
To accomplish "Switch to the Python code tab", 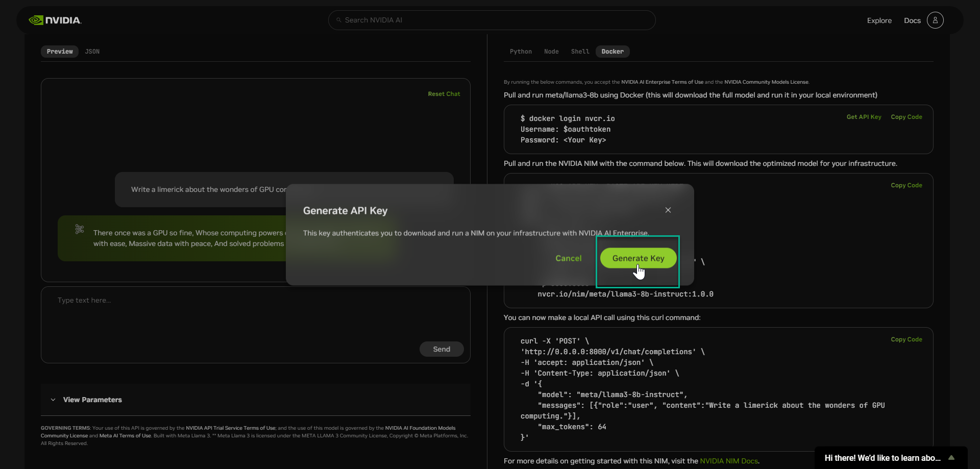I will pos(520,52).
